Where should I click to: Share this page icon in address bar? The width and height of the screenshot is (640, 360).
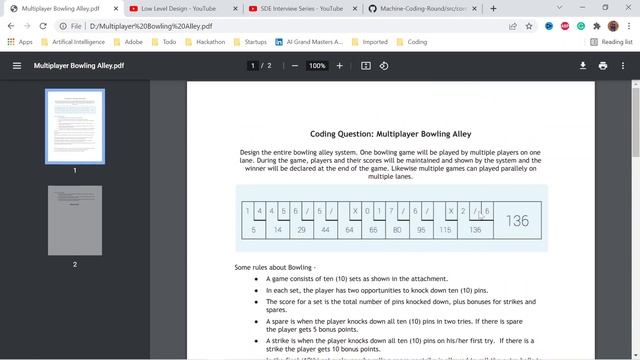point(513,26)
